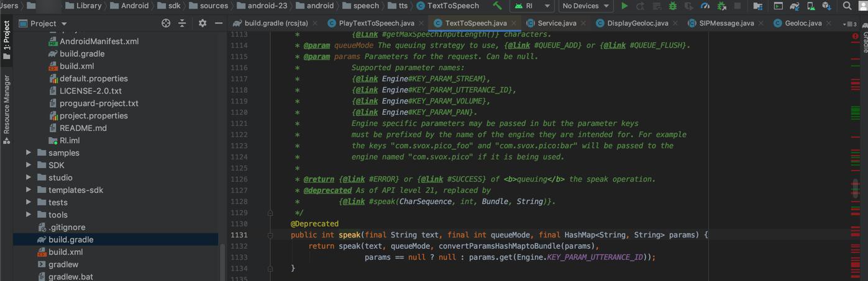The height and width of the screenshot is (281, 868).
Task: Select gradlew.bat file
Action: 70,277
